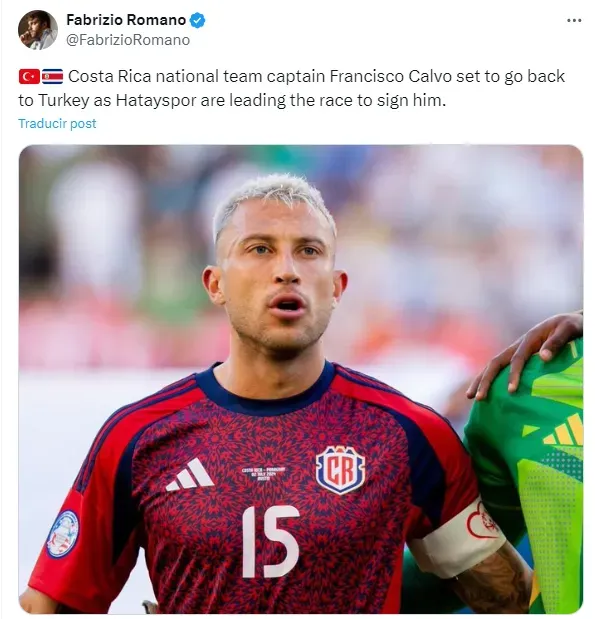Click the captain's white armband

[458, 540]
